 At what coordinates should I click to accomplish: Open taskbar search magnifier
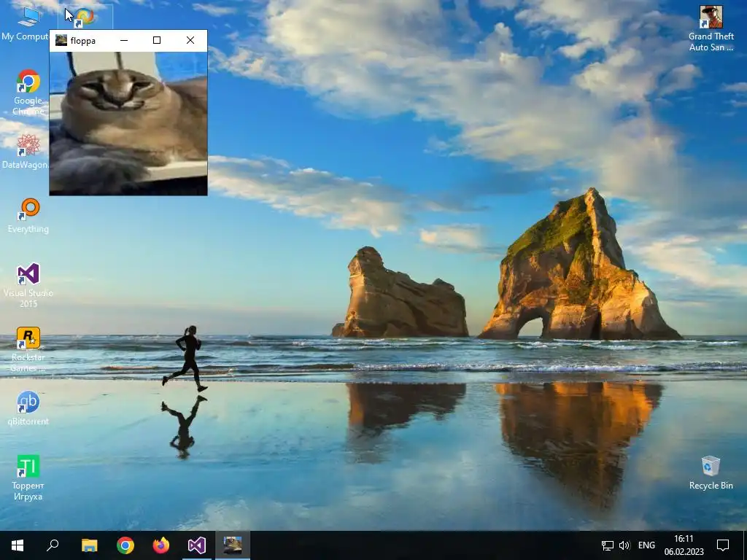tap(53, 545)
